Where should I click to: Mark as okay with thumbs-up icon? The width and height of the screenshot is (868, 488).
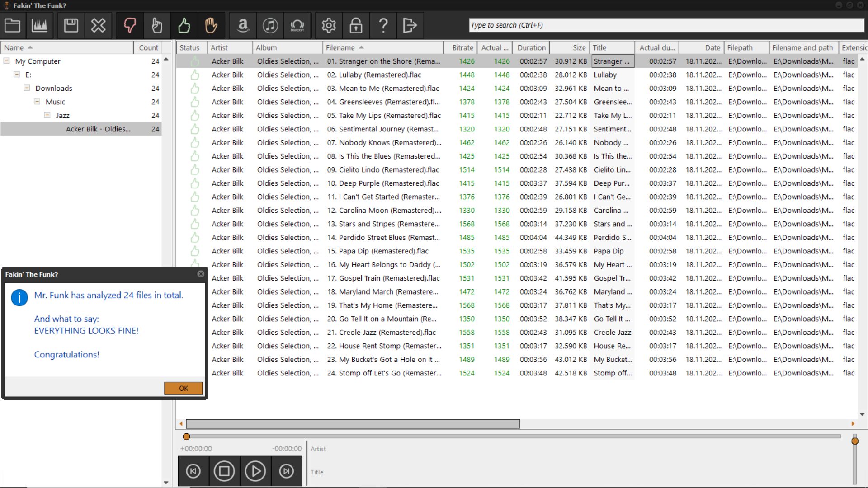184,25
